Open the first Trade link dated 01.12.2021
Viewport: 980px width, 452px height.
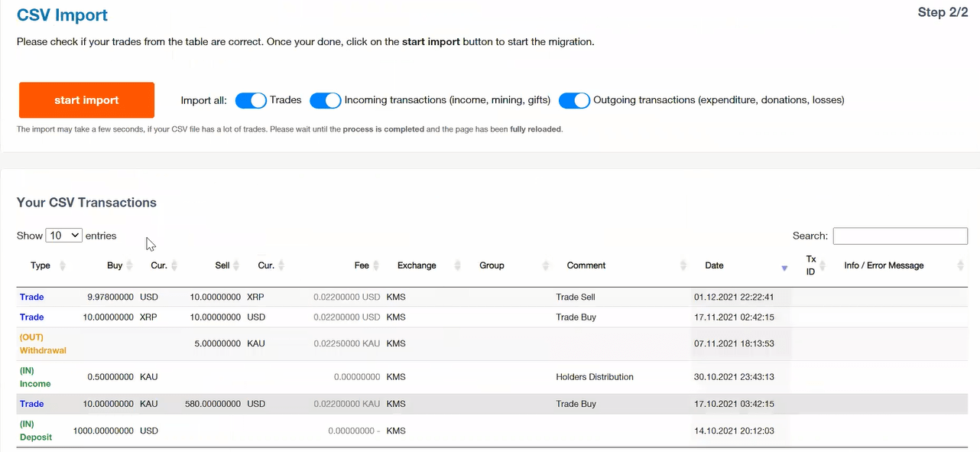pyautogui.click(x=32, y=297)
